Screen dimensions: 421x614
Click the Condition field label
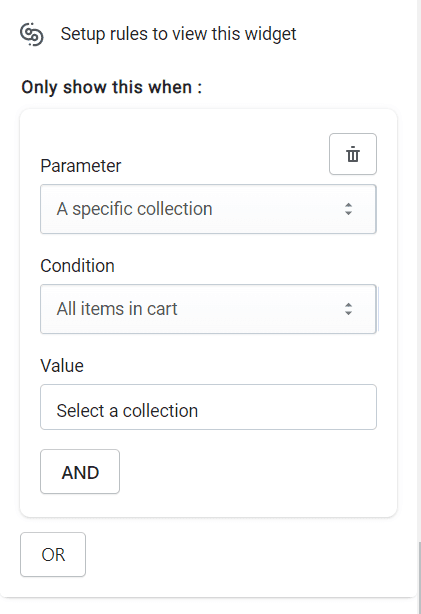[78, 266]
